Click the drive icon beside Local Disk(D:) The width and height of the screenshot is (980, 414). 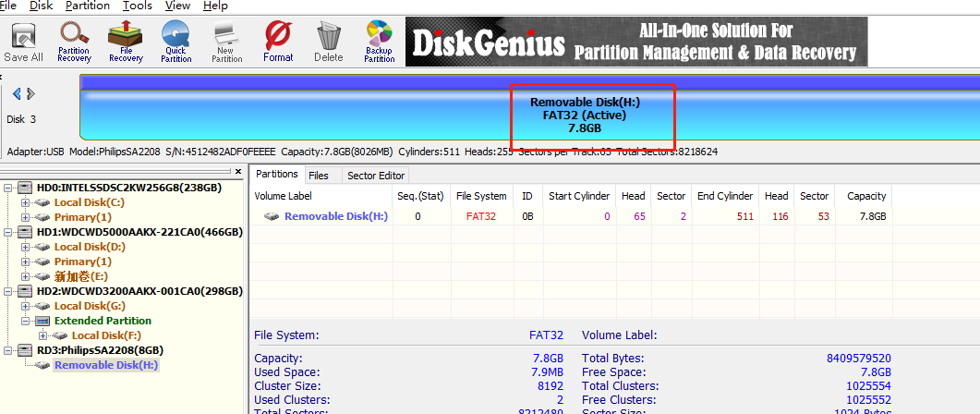[42, 247]
